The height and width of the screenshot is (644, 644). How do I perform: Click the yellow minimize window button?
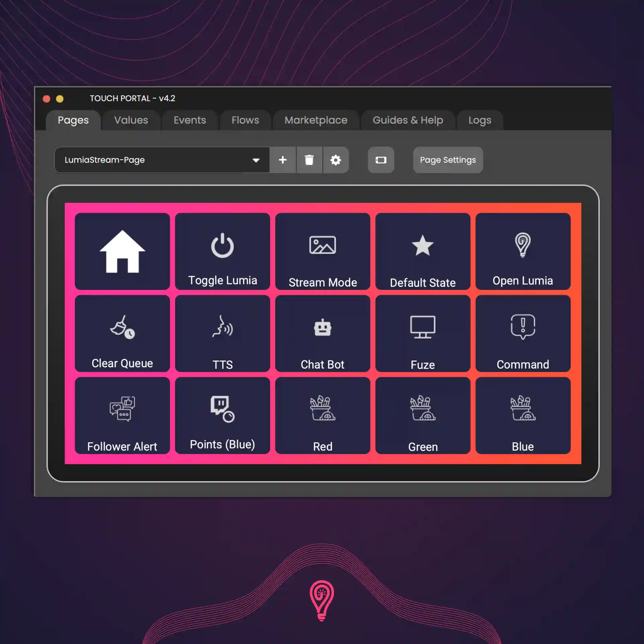60,99
